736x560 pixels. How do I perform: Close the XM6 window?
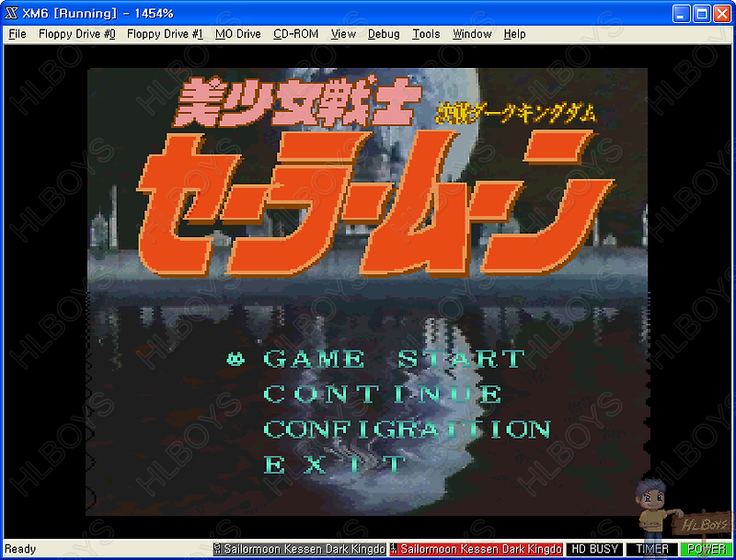coord(722,14)
